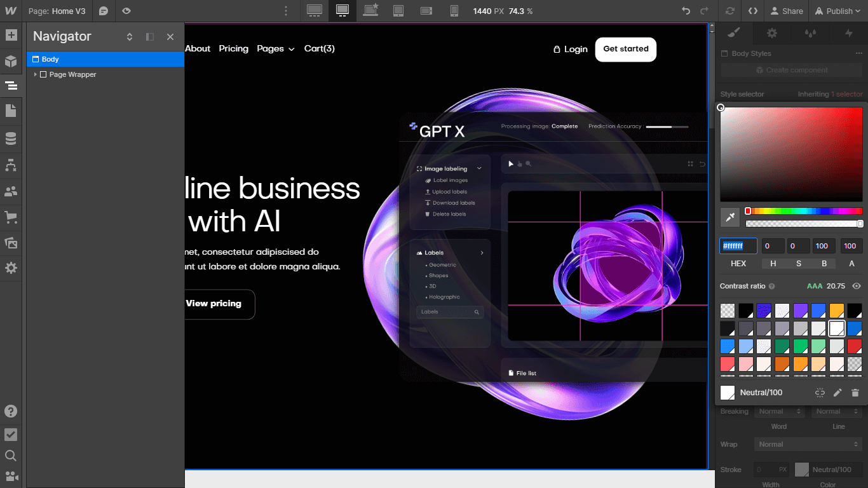Click the Undo arrow
Image resolution: width=868 pixels, height=488 pixels.
pyautogui.click(x=686, y=11)
